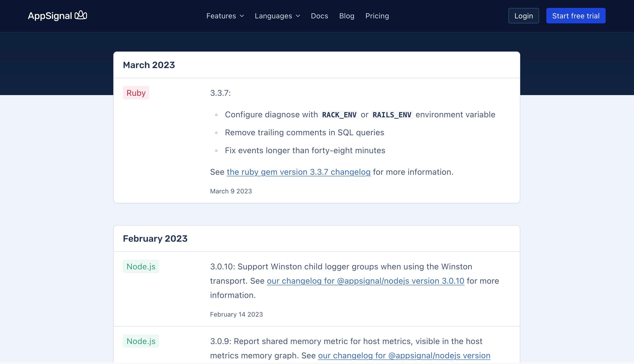Click the first Node.js tag badge
This screenshot has height=364, width=634.
[141, 266]
